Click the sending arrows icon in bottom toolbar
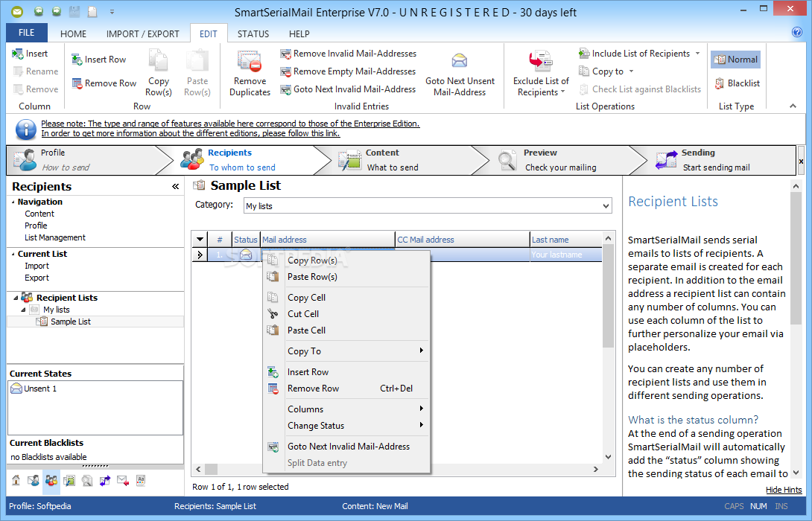Screen dimensions: 812x521 pos(105,481)
